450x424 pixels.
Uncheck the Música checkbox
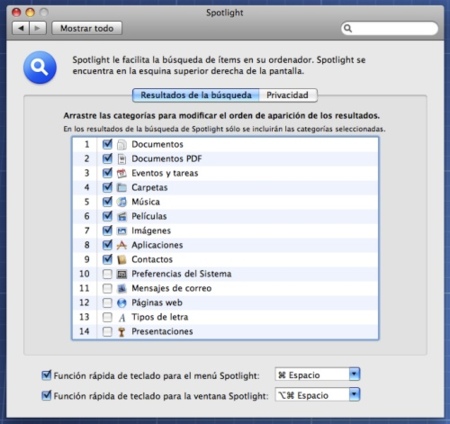coord(107,202)
